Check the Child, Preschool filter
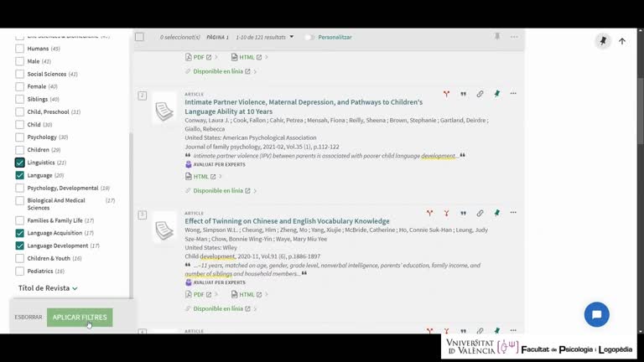 20,112
